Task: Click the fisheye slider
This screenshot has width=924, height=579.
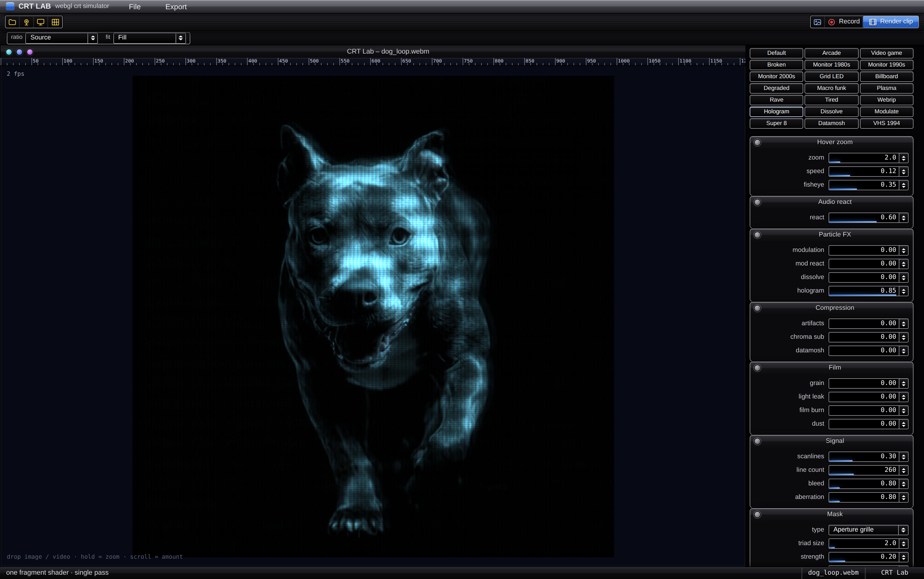Action: click(x=864, y=185)
